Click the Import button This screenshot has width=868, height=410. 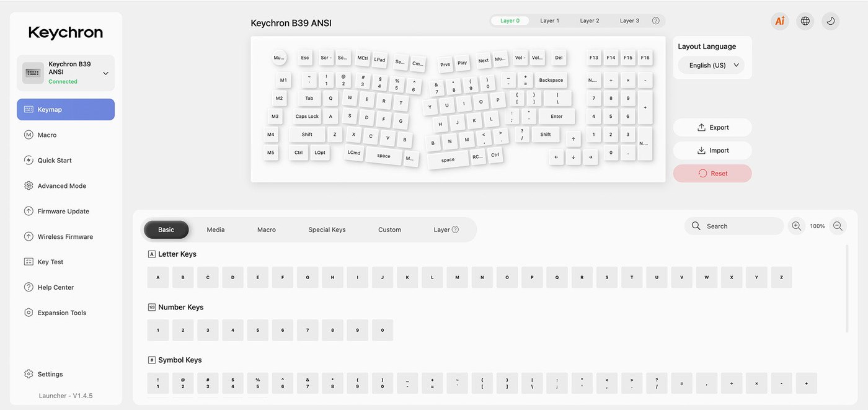(x=712, y=150)
